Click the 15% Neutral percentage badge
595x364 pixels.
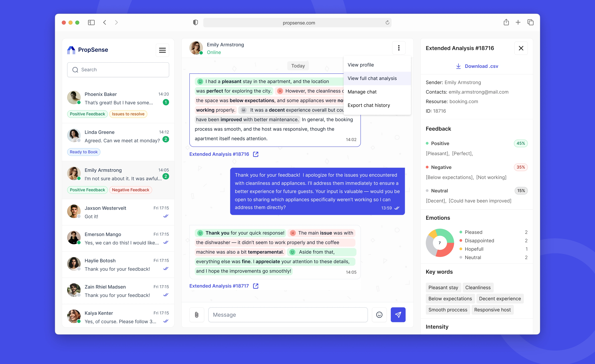pos(521,191)
